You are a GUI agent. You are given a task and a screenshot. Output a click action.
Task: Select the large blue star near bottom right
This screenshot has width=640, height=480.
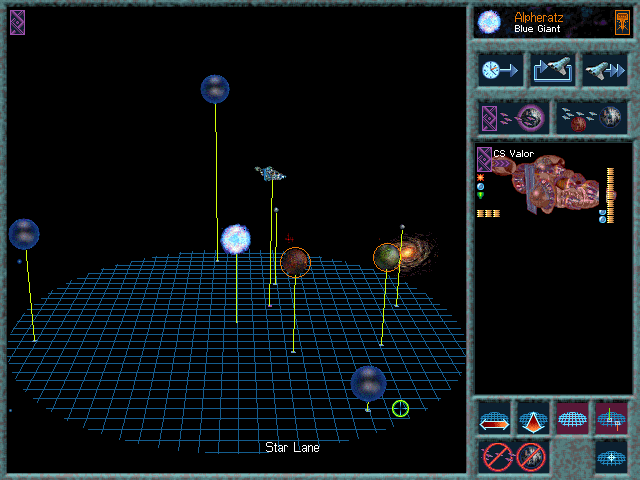(x=369, y=384)
